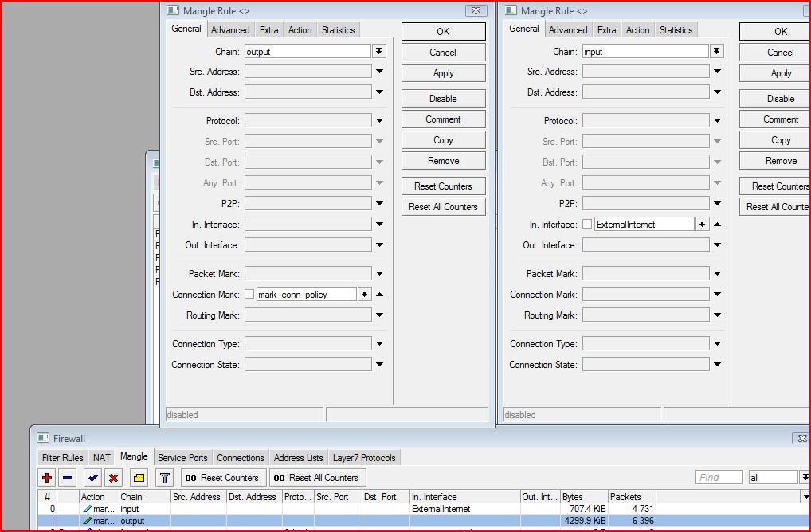The width and height of the screenshot is (811, 532).
Task: Click the red X disable icon
Action: pyautogui.click(x=114, y=478)
